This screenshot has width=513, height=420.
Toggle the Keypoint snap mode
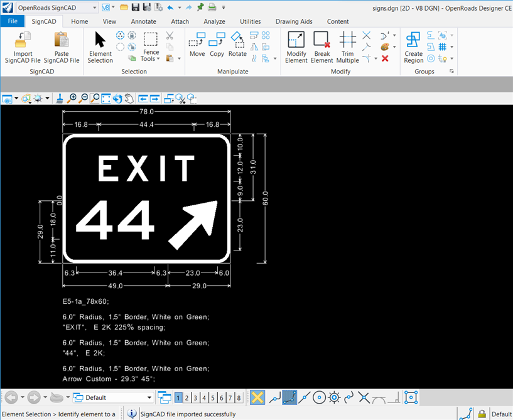tap(289, 398)
